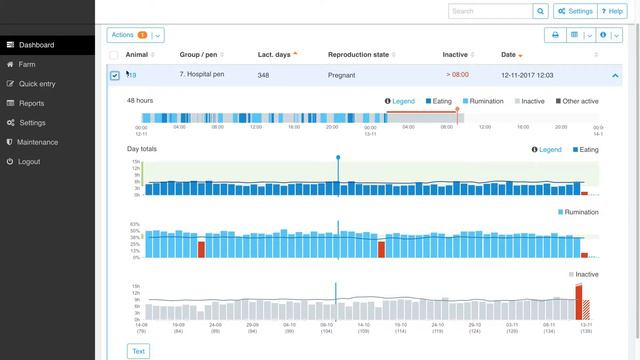Viewport: 640px width, 360px height.
Task: Go to the Farm section
Action: [47, 64]
